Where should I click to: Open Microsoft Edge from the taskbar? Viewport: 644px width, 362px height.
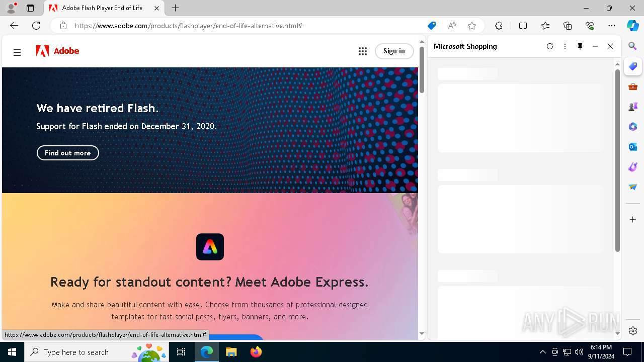207,352
